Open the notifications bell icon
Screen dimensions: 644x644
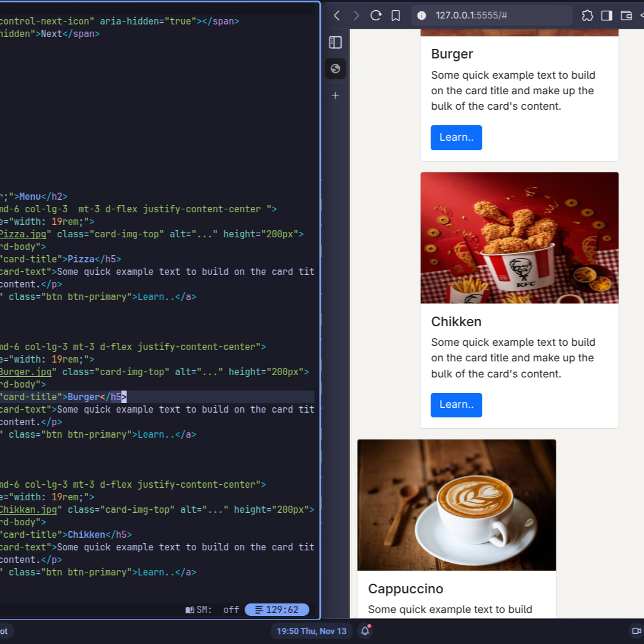click(x=365, y=631)
